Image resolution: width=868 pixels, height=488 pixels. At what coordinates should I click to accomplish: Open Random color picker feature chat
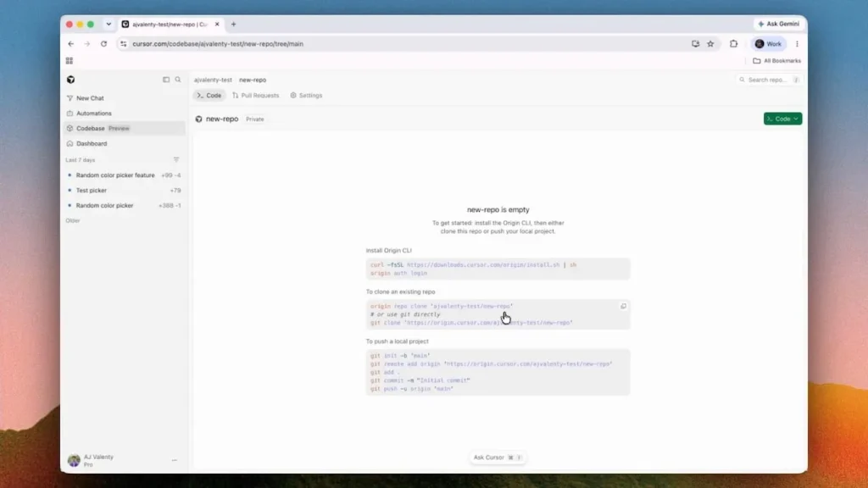coord(124,175)
